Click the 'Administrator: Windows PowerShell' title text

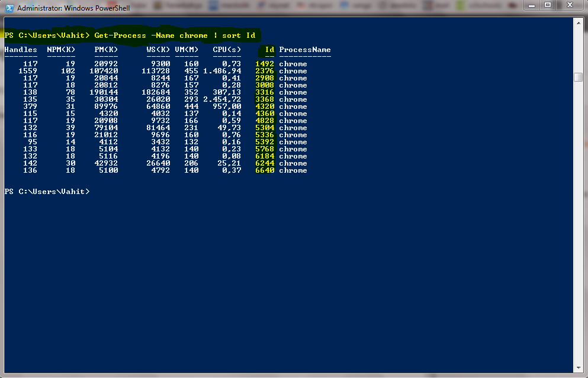(x=73, y=8)
